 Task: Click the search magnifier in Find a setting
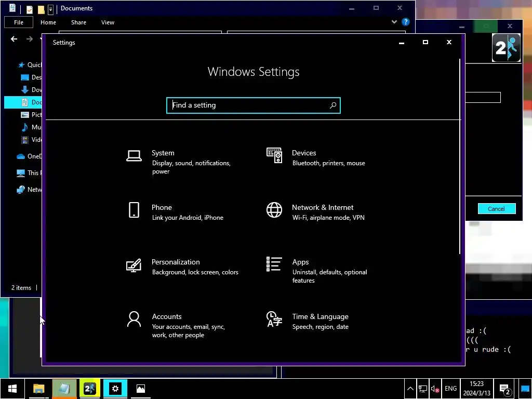point(333,105)
